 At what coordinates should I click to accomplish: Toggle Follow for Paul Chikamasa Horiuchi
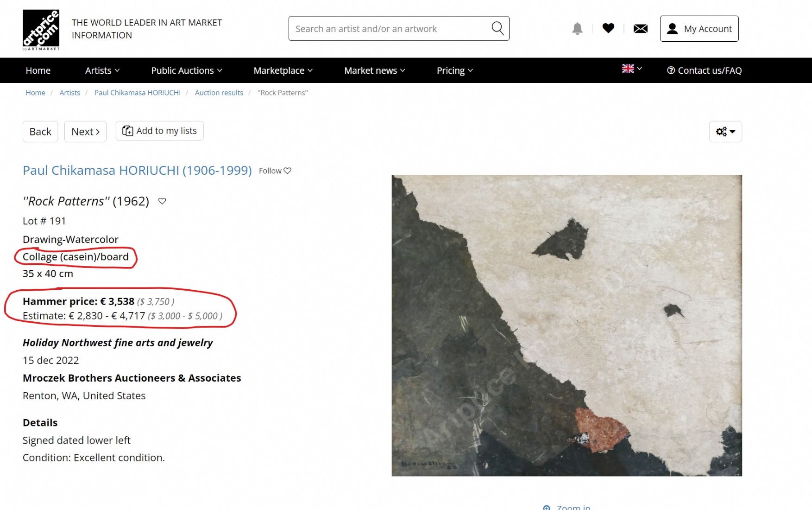[275, 171]
